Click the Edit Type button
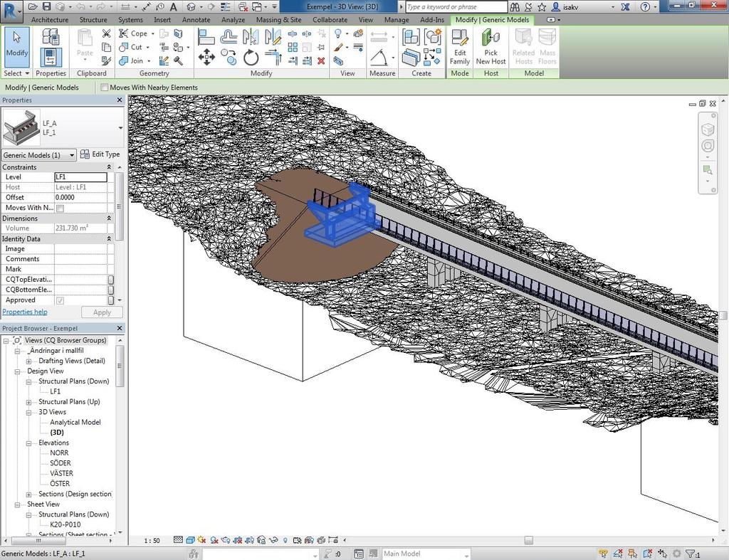The width and height of the screenshot is (729, 560). pyautogui.click(x=100, y=154)
